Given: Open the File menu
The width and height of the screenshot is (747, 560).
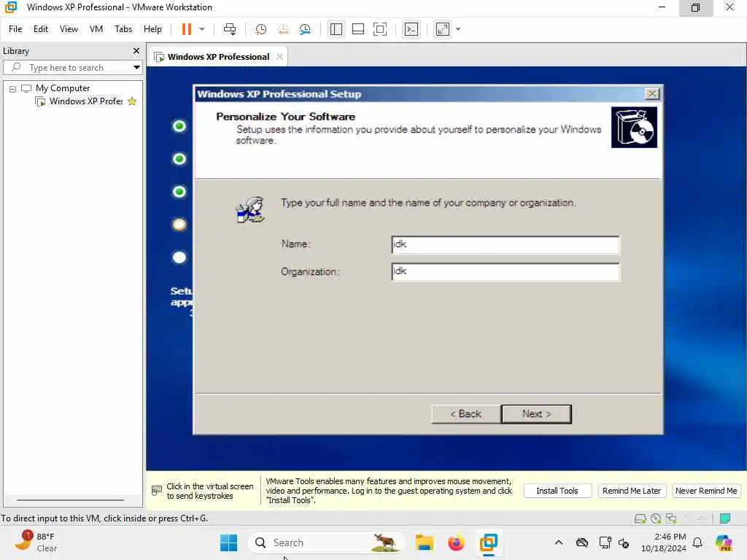Looking at the screenshot, I should (15, 29).
